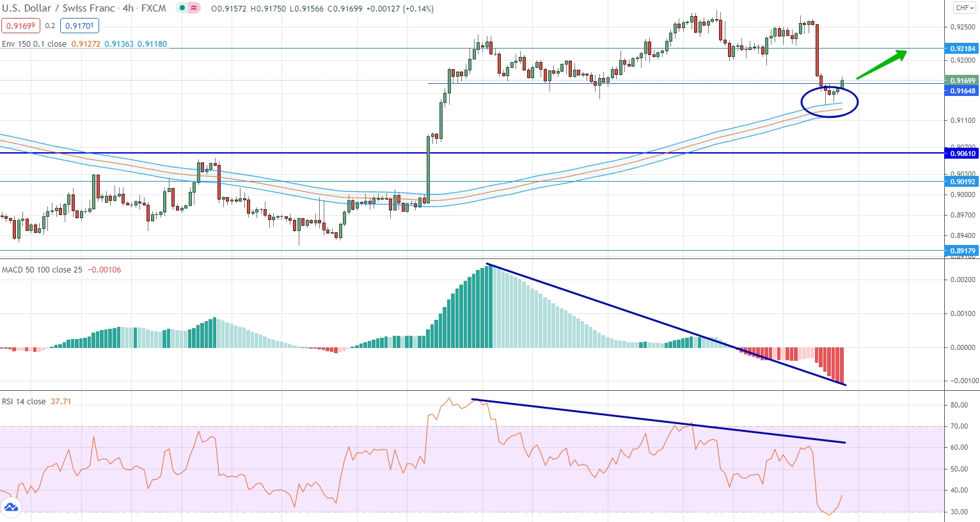Click the blue cloud logo icon at the bottom left
The height and width of the screenshot is (522, 980).
[x=11, y=509]
